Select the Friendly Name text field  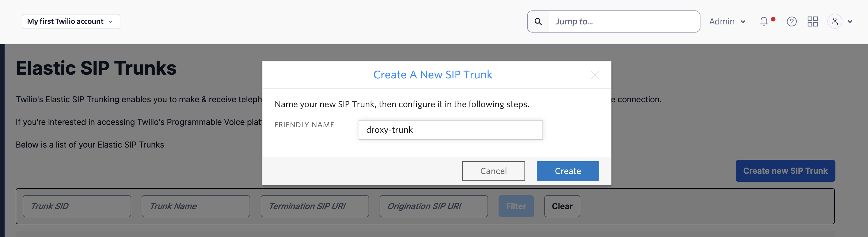tap(451, 130)
